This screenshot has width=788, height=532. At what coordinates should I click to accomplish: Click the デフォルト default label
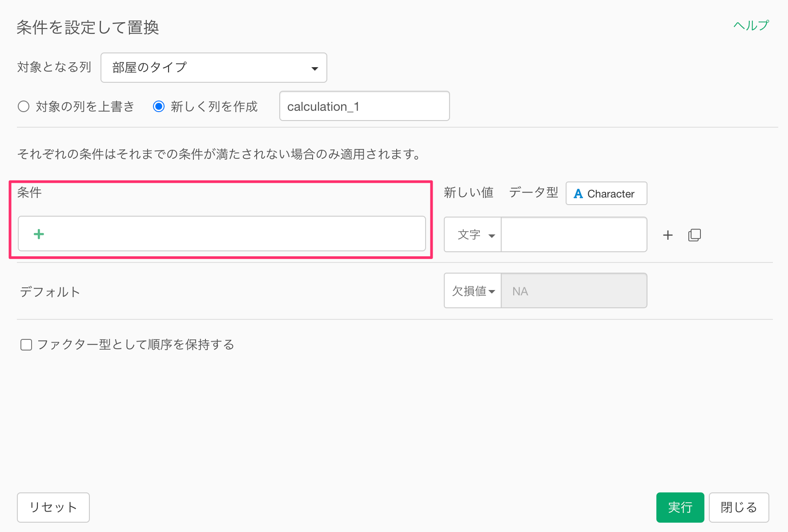tap(50, 292)
